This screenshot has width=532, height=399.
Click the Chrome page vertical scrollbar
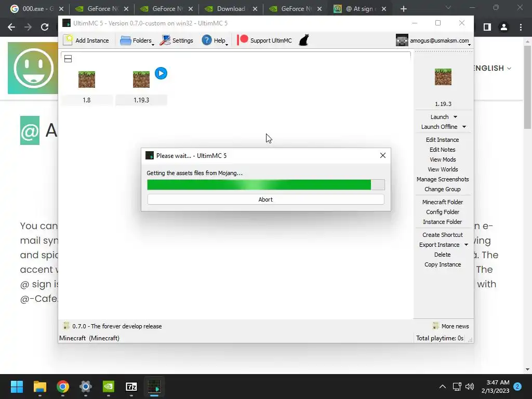coord(527,87)
